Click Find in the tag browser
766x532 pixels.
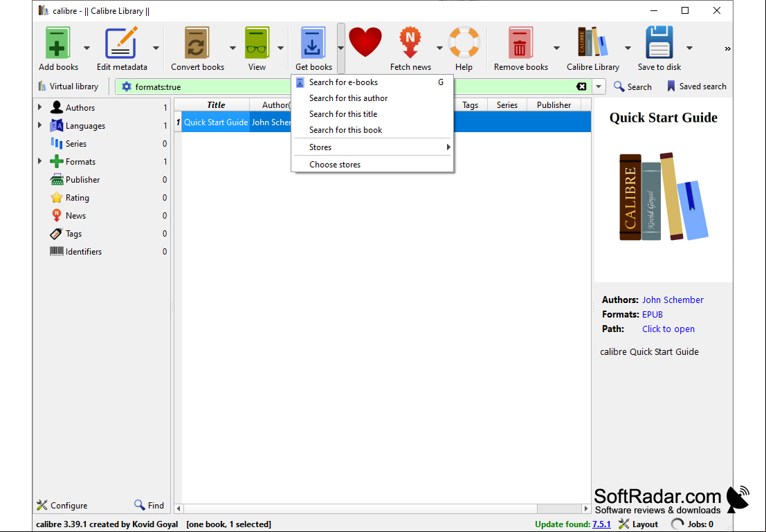[x=149, y=505]
